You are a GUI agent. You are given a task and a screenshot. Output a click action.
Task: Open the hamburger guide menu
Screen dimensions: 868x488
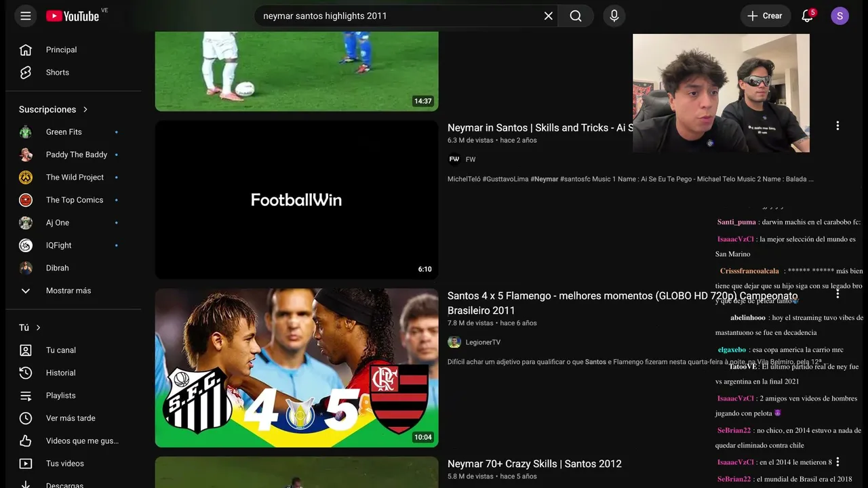[26, 16]
